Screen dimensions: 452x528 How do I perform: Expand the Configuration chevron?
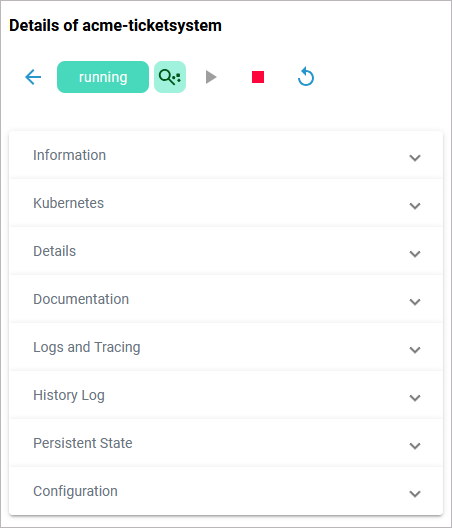tap(415, 494)
